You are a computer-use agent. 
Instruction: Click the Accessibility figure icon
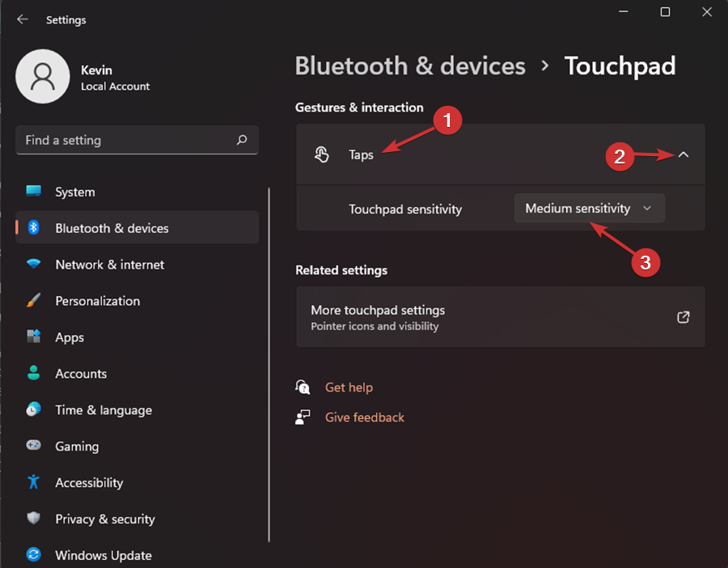(33, 482)
